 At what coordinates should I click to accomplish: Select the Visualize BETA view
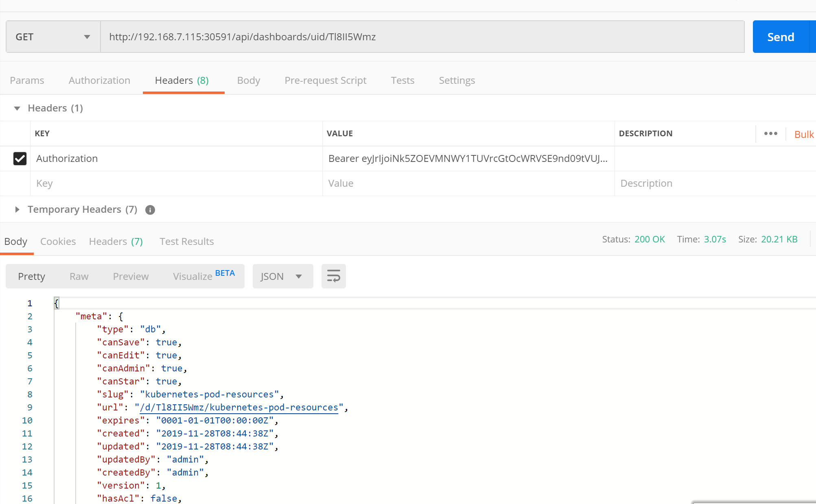click(203, 276)
